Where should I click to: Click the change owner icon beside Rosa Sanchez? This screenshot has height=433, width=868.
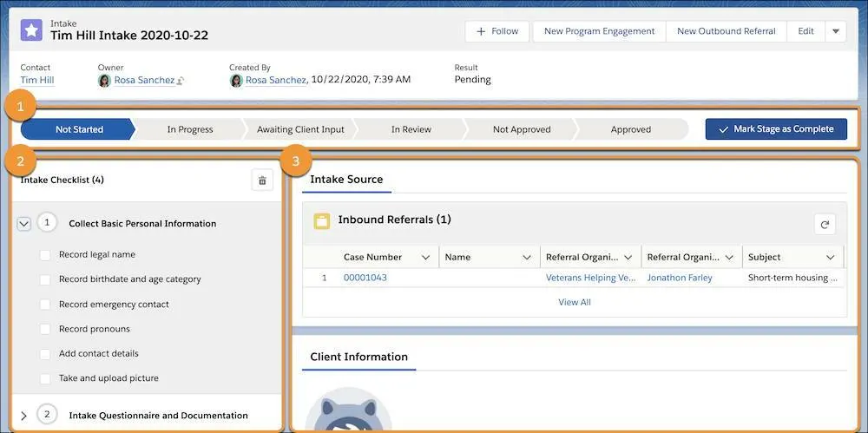(x=181, y=81)
